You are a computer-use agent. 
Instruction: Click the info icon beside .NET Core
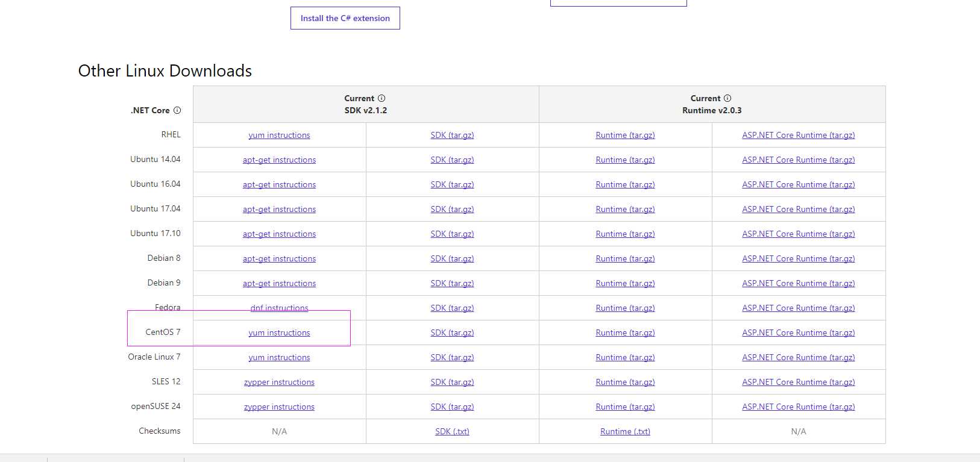(x=177, y=110)
